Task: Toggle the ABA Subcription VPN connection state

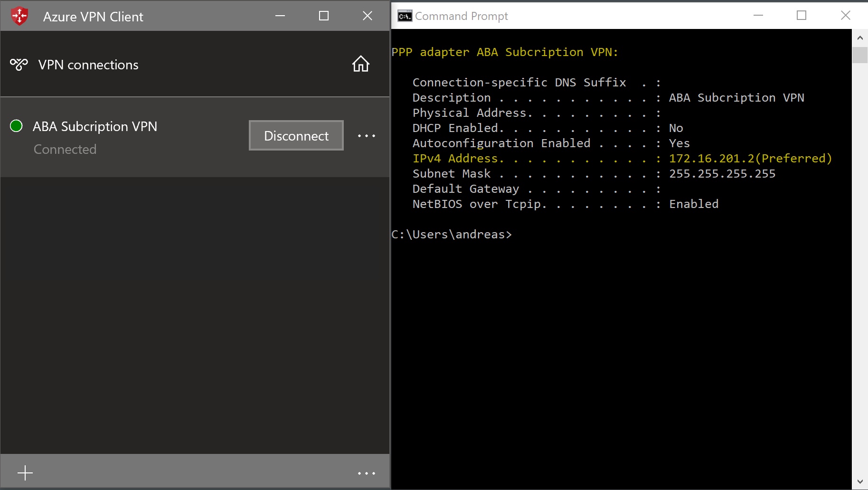Action: pyautogui.click(x=296, y=135)
